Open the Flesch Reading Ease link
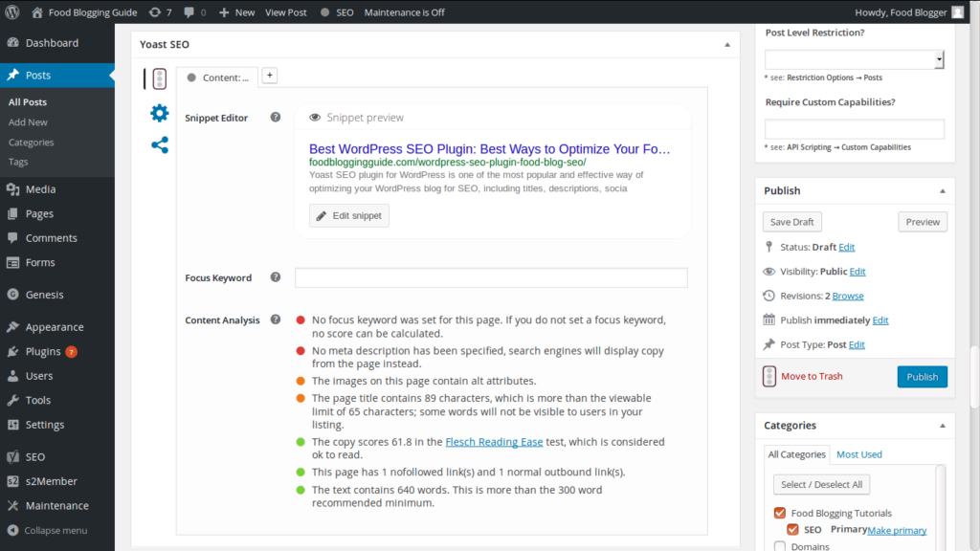This screenshot has height=551, width=980. click(494, 442)
